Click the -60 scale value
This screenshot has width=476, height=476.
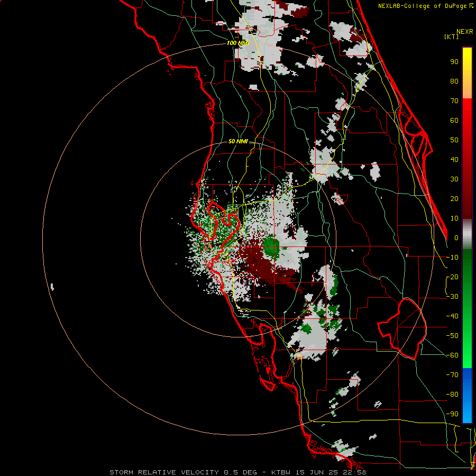[452, 355]
